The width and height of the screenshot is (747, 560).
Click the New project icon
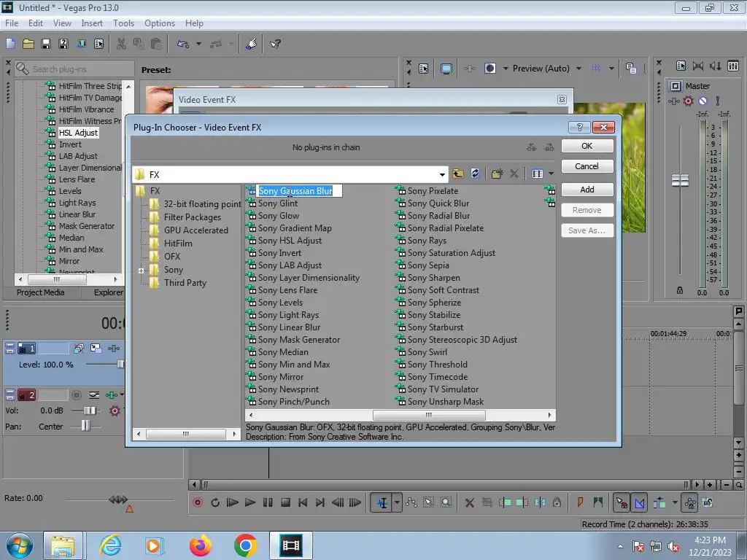pos(10,44)
